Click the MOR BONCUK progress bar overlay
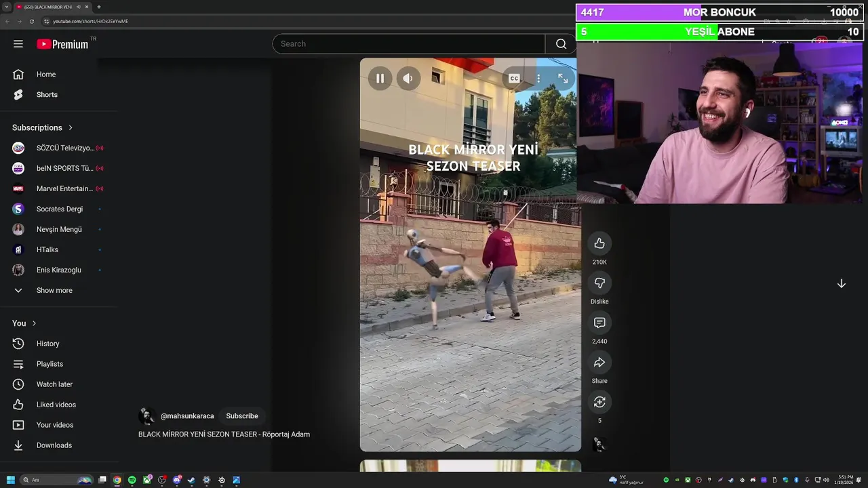 719,12
